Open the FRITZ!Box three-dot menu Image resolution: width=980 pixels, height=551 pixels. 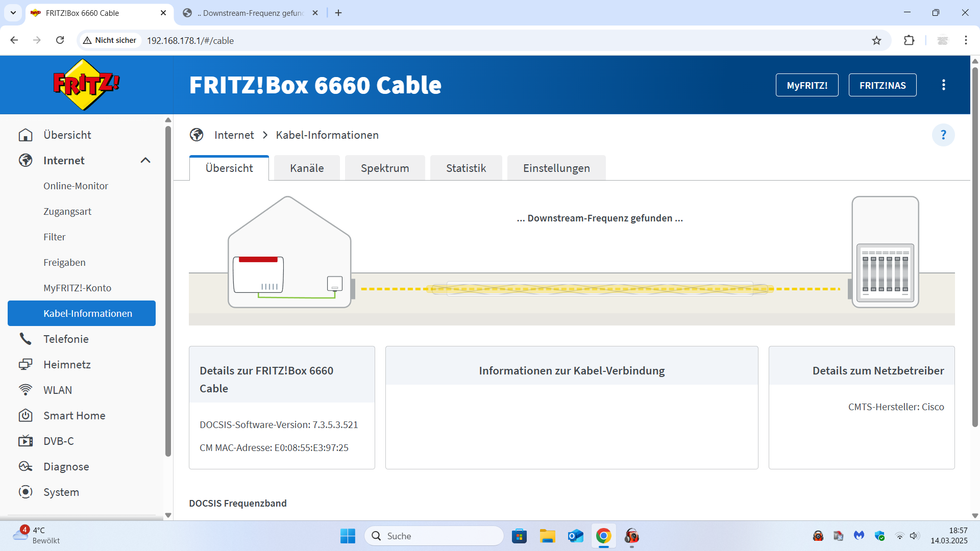point(943,85)
